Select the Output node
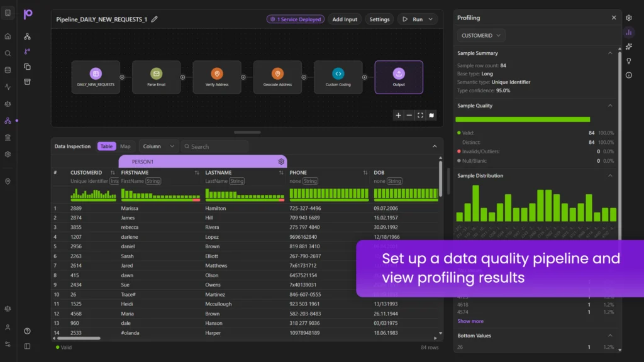This screenshot has height=362, width=644. [399, 77]
